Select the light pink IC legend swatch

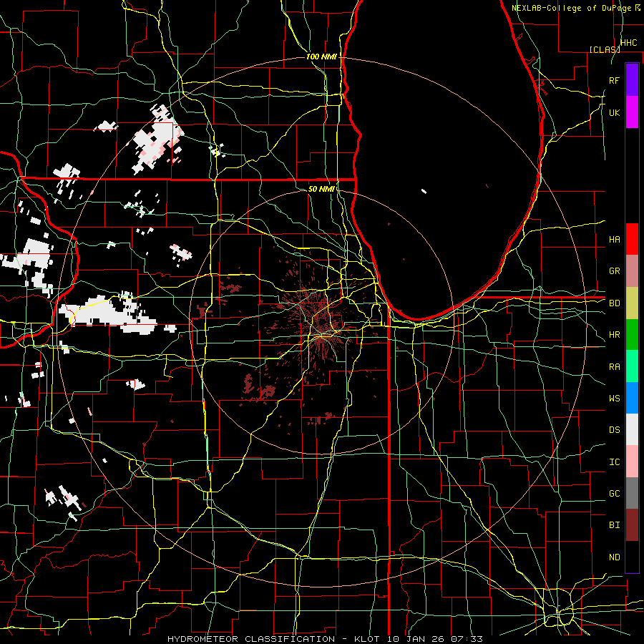point(632,462)
